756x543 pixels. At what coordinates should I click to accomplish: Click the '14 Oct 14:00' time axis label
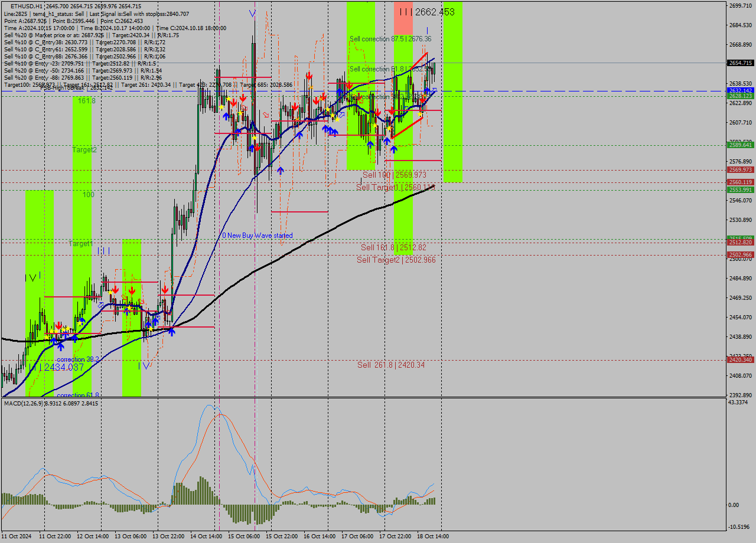(207, 537)
